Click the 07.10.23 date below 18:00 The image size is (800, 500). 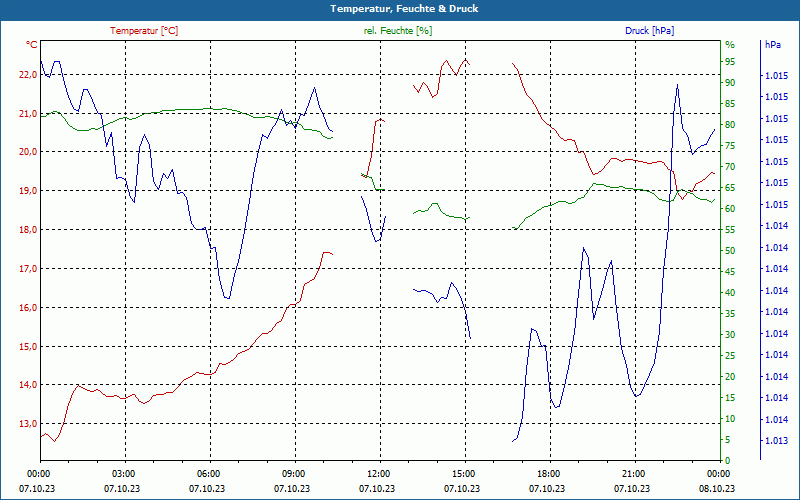coord(547,488)
